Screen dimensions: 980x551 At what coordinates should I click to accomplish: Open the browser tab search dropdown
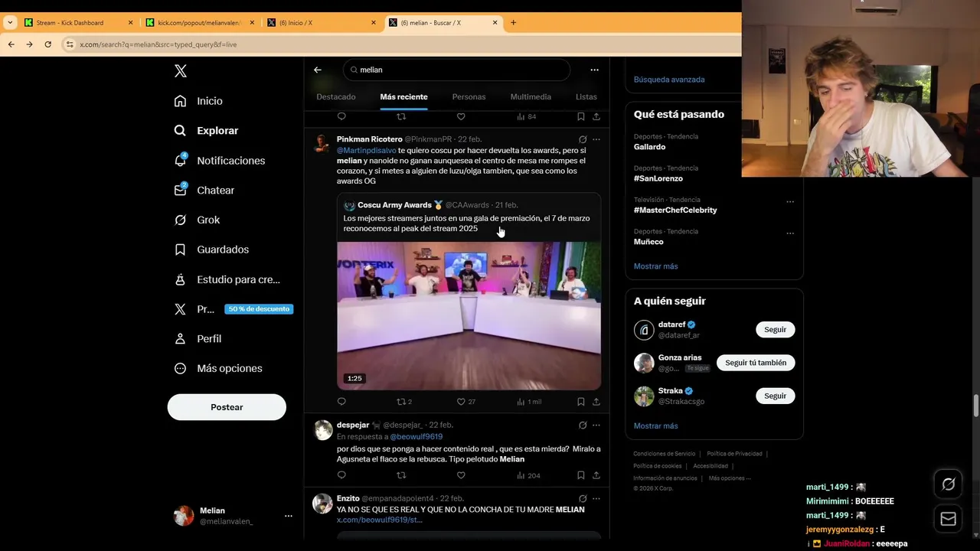(10, 22)
